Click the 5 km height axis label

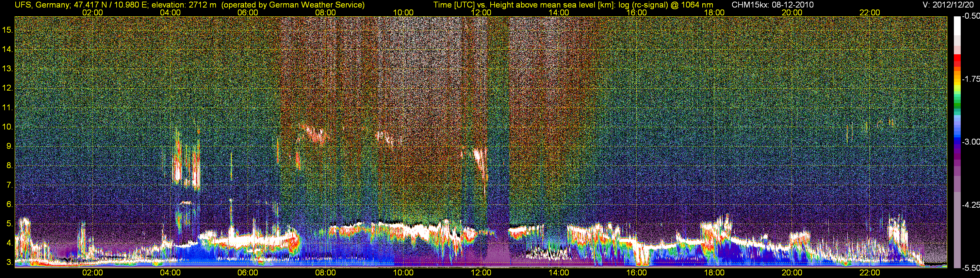pos(9,224)
